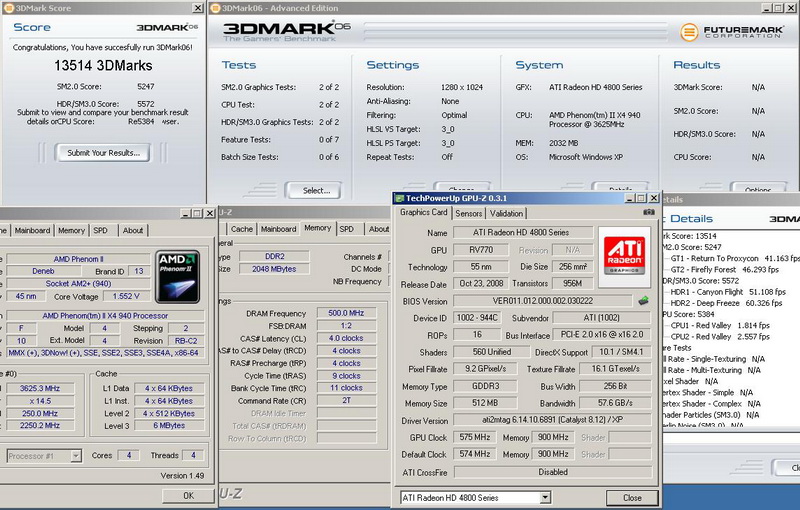Click the RV770 GPU field
800x510 pixels.
[x=481, y=250]
